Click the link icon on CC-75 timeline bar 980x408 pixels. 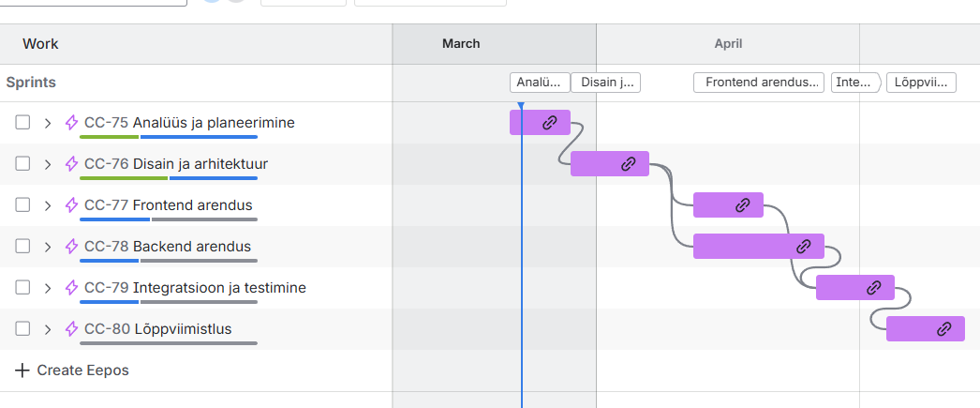[x=550, y=122]
